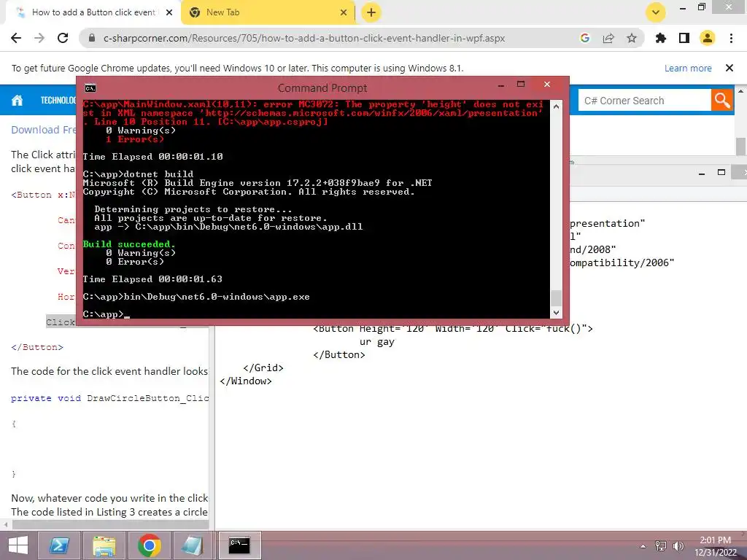Click the 'private void' code text
This screenshot has height=560, width=747.
tap(46, 398)
